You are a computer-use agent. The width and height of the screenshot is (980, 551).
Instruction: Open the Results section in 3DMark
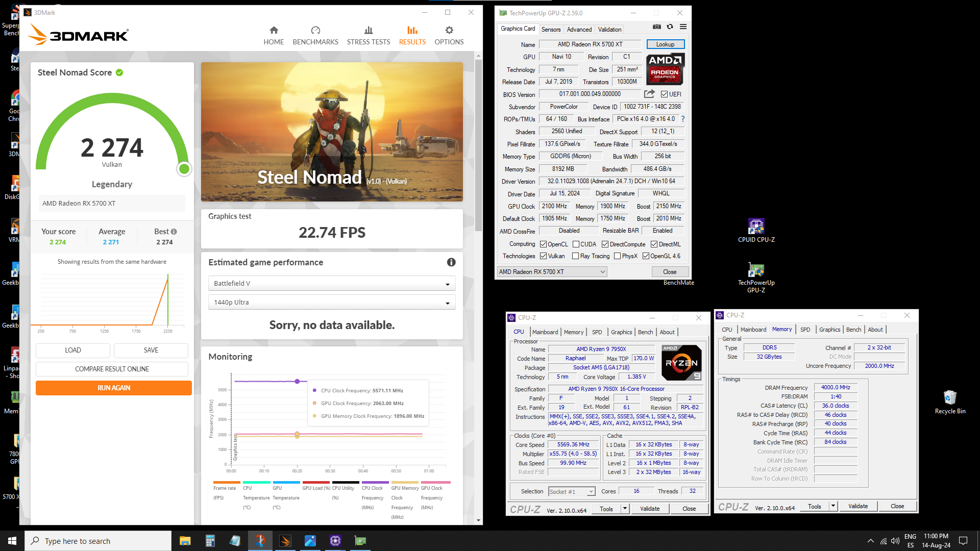(x=412, y=36)
